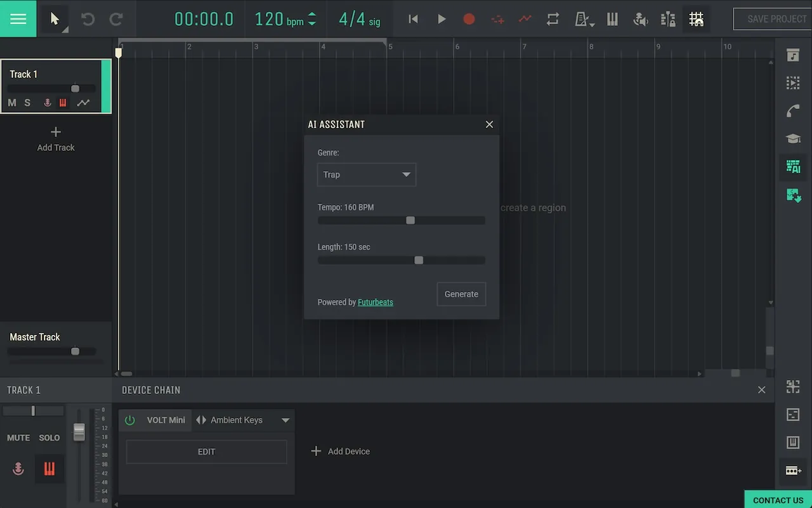The image size is (812, 508).
Task: Click the Save Project button
Action: (x=773, y=19)
